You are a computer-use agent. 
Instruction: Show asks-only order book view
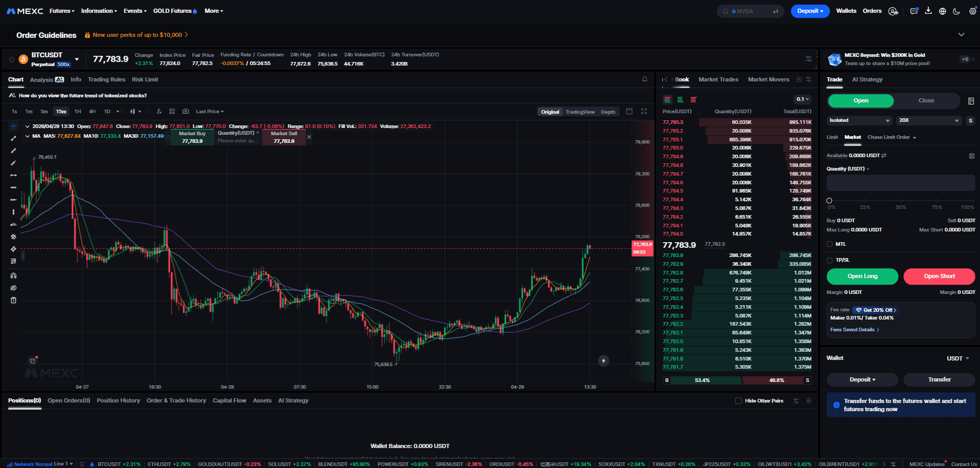[x=694, y=100]
